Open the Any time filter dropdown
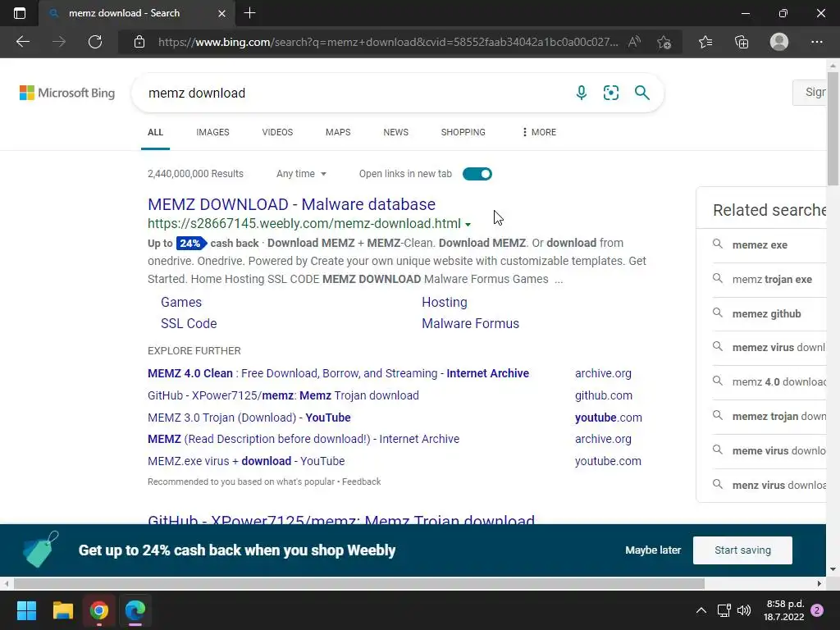 click(x=301, y=174)
